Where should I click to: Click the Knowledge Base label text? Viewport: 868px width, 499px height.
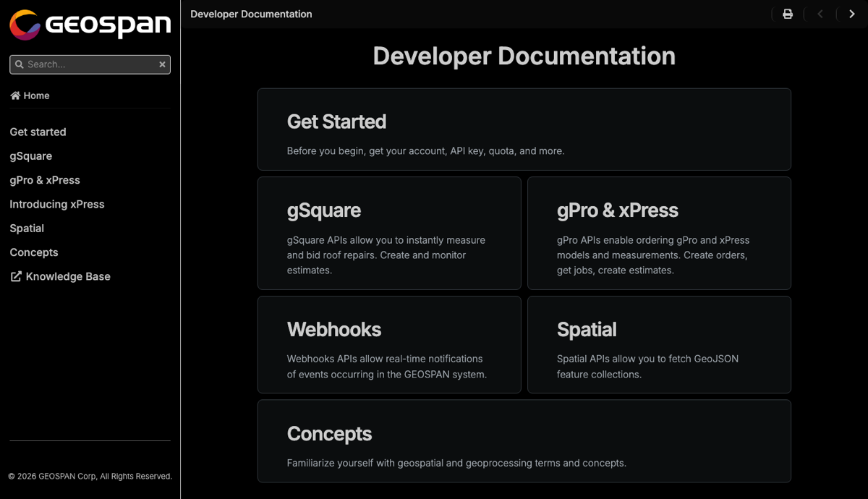68,276
